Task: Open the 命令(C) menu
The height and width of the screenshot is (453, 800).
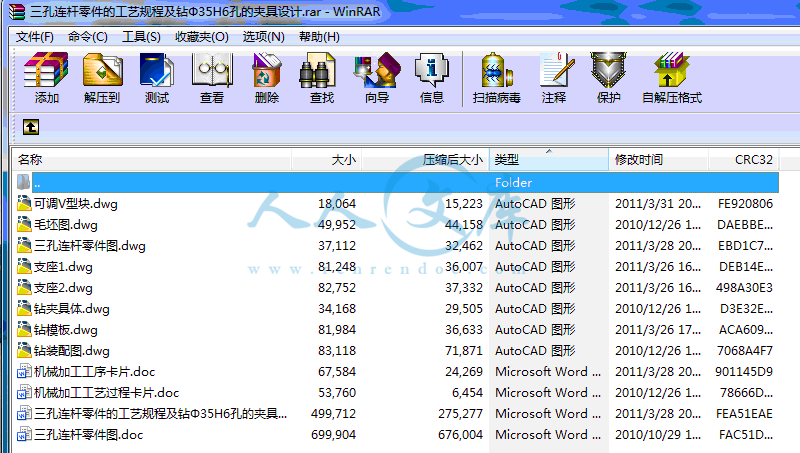Action: point(88,37)
